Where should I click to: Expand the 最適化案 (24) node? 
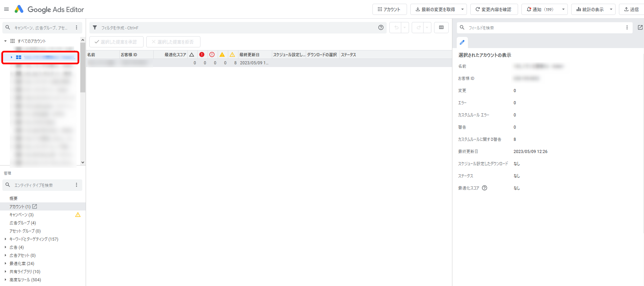click(5, 263)
